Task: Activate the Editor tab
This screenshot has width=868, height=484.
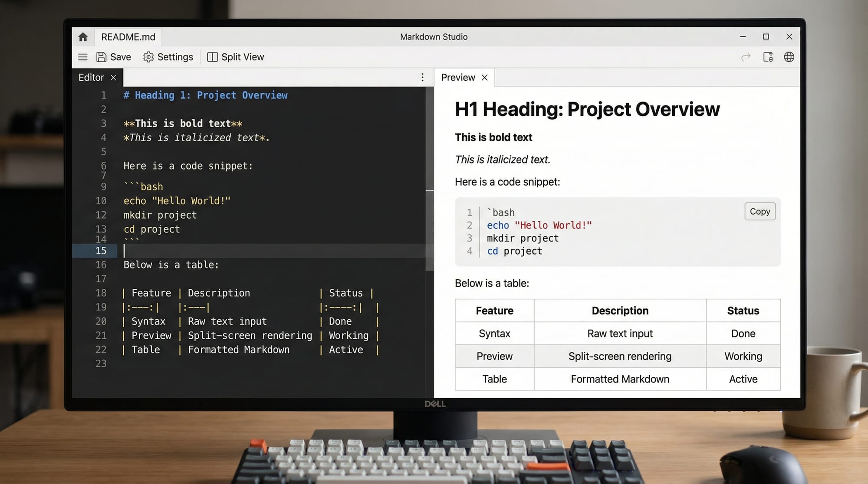Action: tap(91, 77)
